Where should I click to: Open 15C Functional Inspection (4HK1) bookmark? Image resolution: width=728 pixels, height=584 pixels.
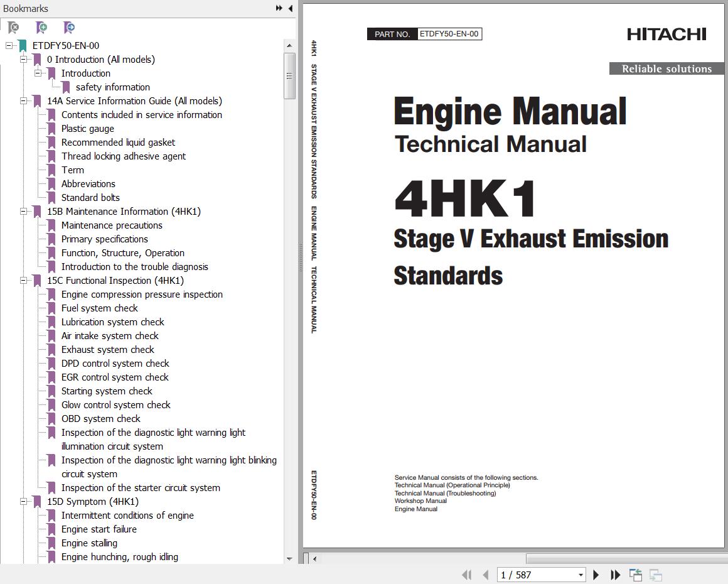[115, 281]
